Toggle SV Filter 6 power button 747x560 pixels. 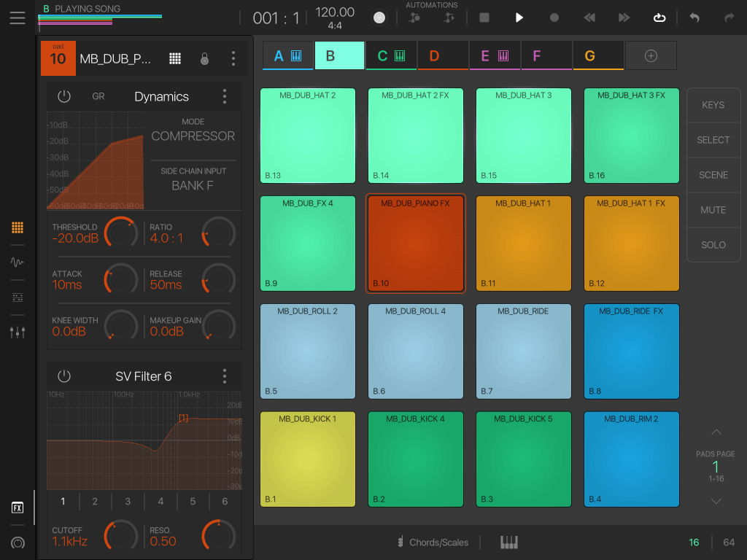(x=64, y=376)
